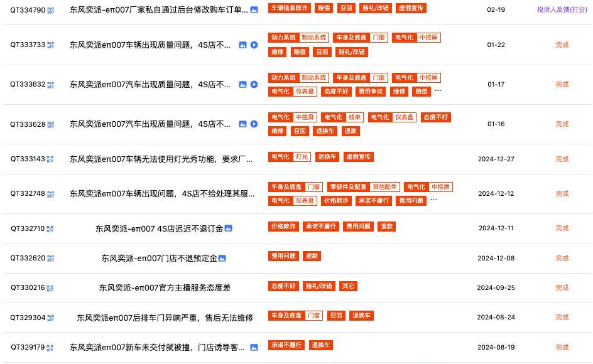Open complaint about 无法使用灯光秀功能
593x364 pixels.
coord(161,159)
